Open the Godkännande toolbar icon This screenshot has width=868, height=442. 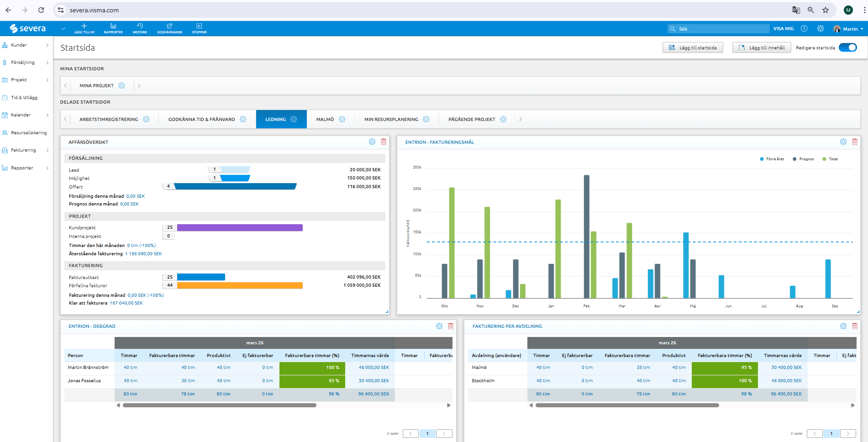coord(169,26)
